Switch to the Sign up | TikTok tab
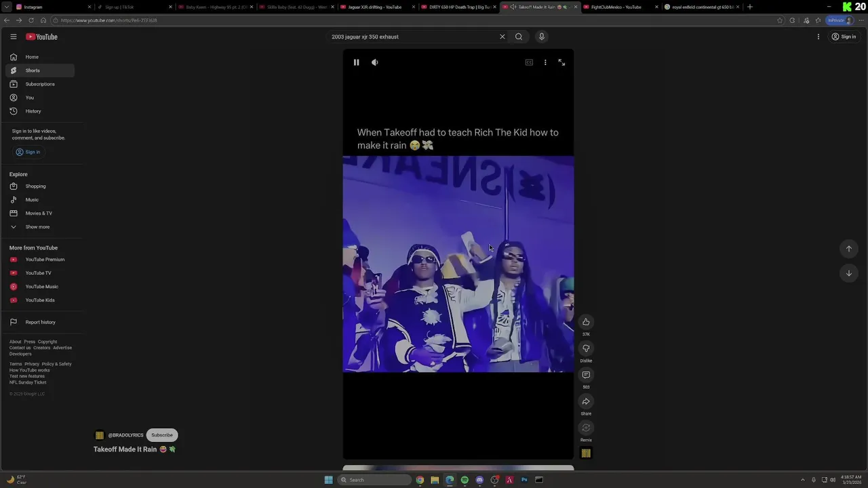868x488 pixels. pyautogui.click(x=134, y=7)
